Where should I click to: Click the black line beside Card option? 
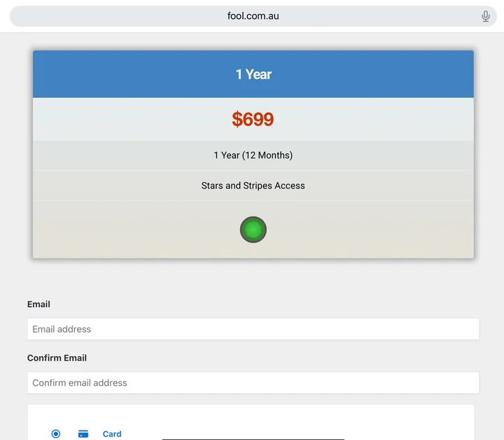(253, 439)
